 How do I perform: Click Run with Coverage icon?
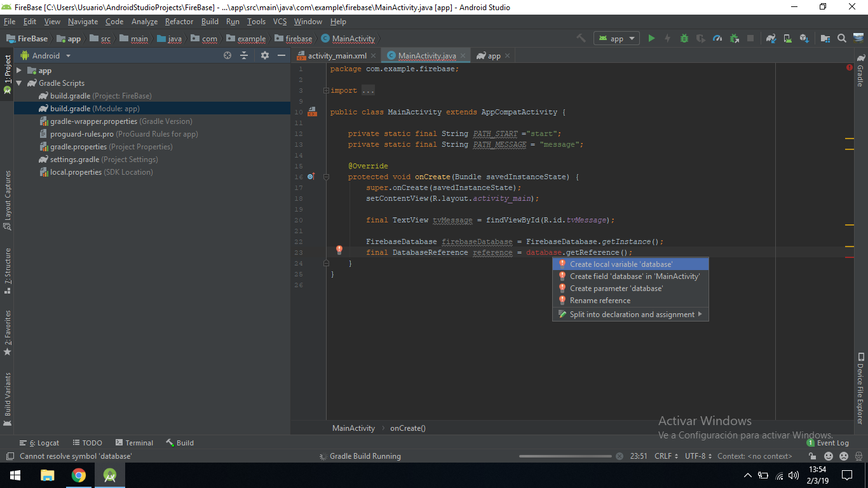(x=701, y=38)
